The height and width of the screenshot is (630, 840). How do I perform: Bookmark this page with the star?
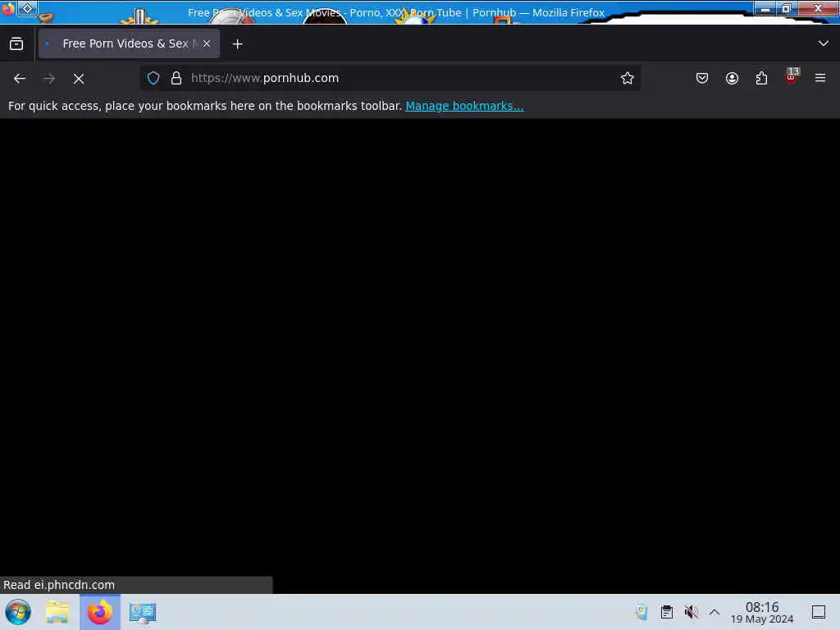tap(628, 78)
